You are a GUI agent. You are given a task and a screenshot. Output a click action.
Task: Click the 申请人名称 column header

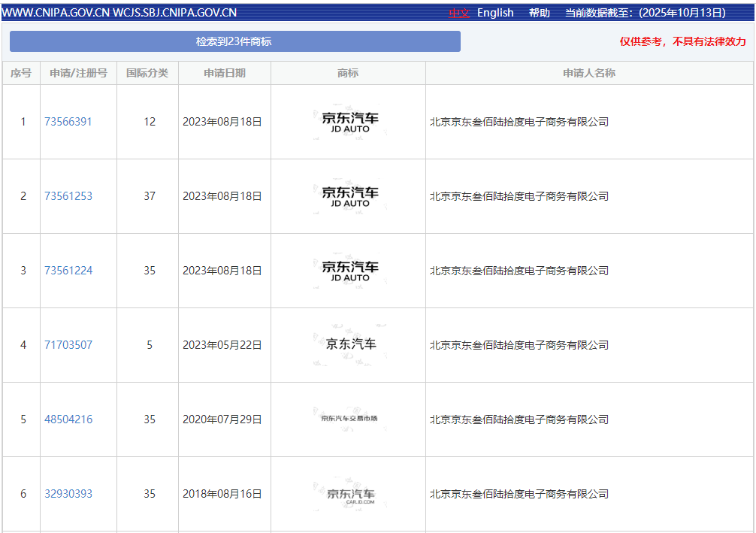point(589,73)
